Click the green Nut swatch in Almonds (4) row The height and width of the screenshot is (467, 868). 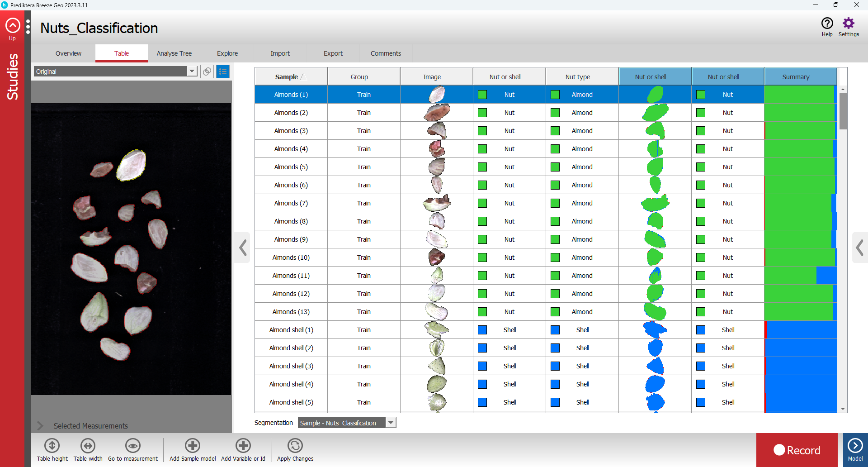coord(482,149)
